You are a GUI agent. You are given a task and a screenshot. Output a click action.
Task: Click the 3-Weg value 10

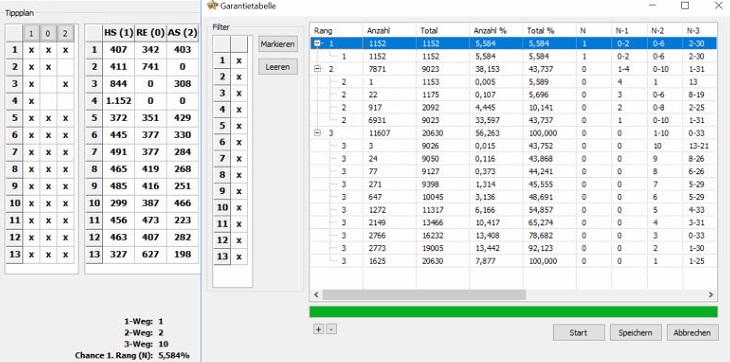(x=163, y=344)
